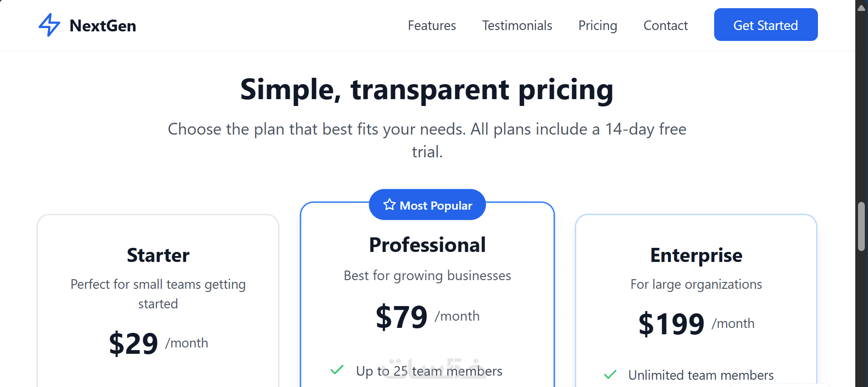Go to the Testimonials section

coord(517,25)
